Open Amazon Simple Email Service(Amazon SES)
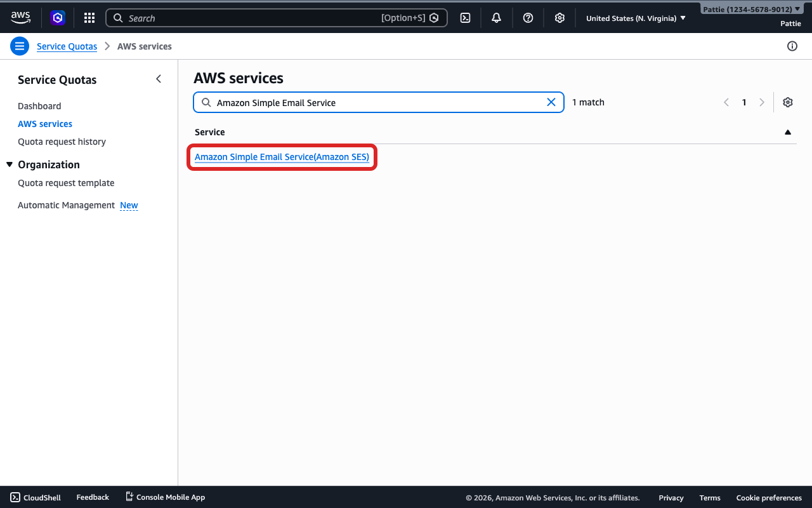Screen dimensions: 812x508 click(x=282, y=157)
